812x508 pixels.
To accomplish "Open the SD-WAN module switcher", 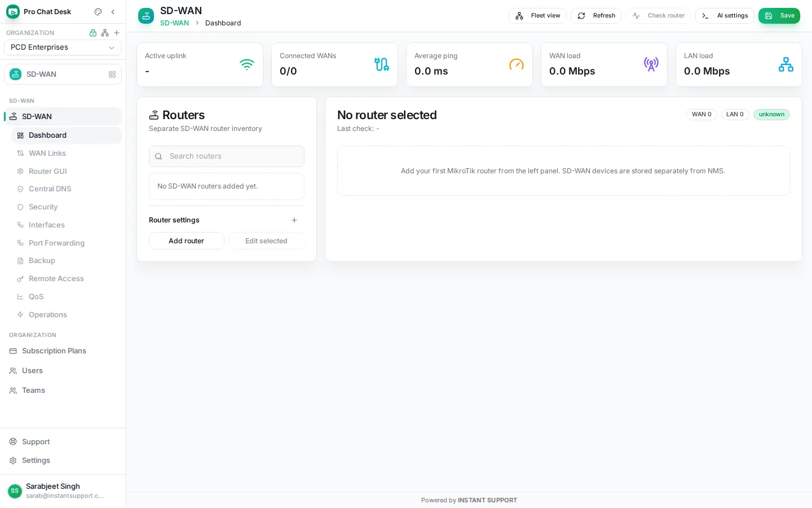I will pos(63,75).
